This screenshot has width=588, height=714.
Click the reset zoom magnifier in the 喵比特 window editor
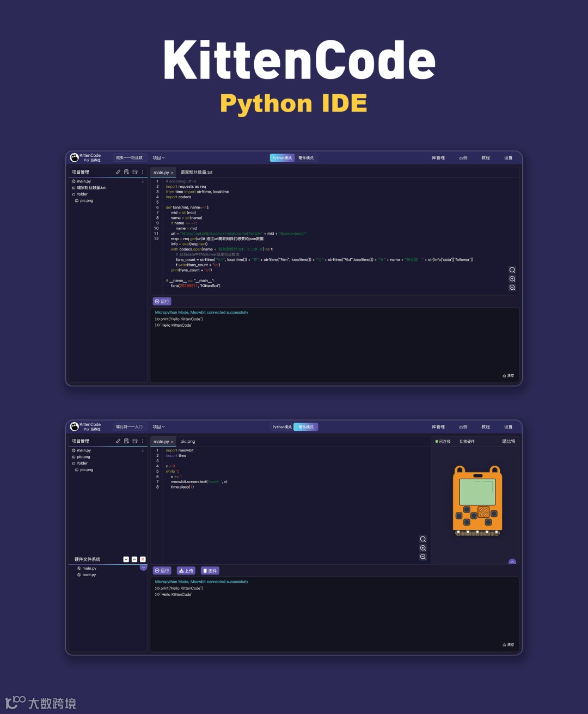[423, 539]
